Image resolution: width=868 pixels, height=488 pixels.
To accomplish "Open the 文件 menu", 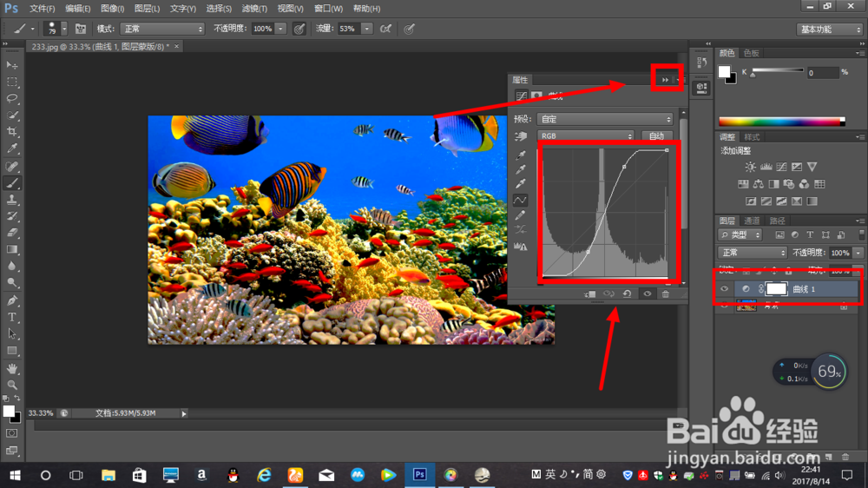I will pos(42,9).
